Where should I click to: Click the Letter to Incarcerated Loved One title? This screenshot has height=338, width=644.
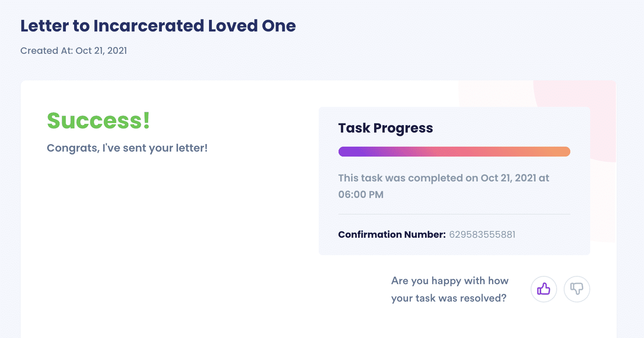[158, 26]
